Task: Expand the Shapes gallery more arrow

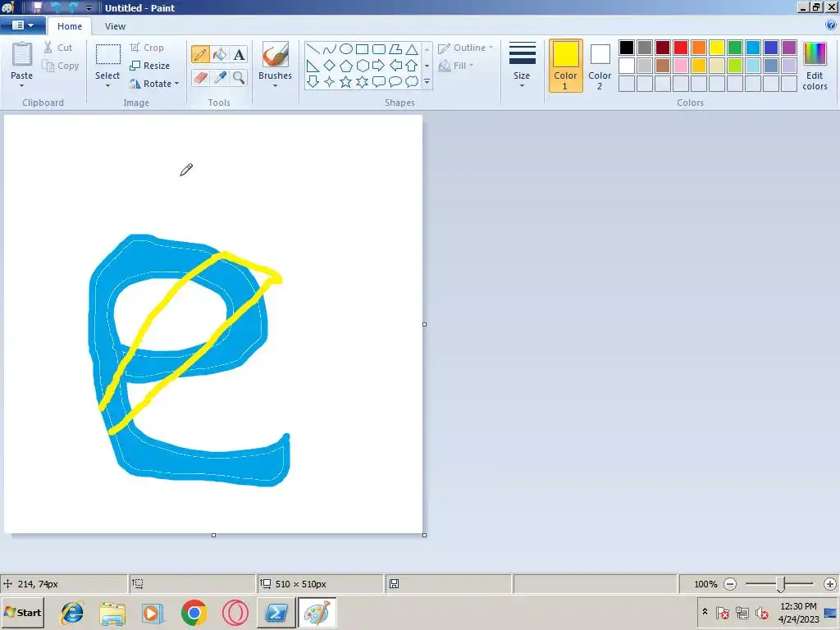Action: click(x=427, y=81)
